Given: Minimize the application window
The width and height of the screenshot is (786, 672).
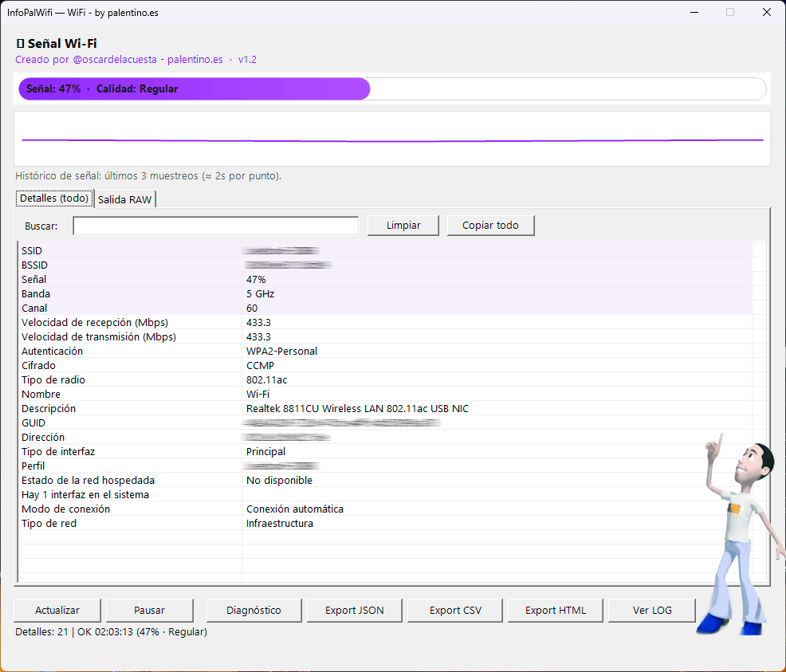Looking at the screenshot, I should (693, 12).
